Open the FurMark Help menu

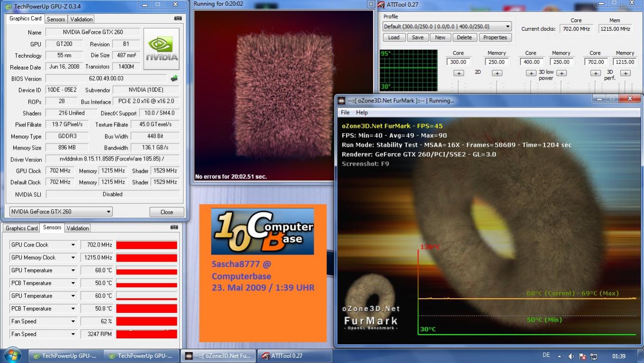tap(362, 113)
